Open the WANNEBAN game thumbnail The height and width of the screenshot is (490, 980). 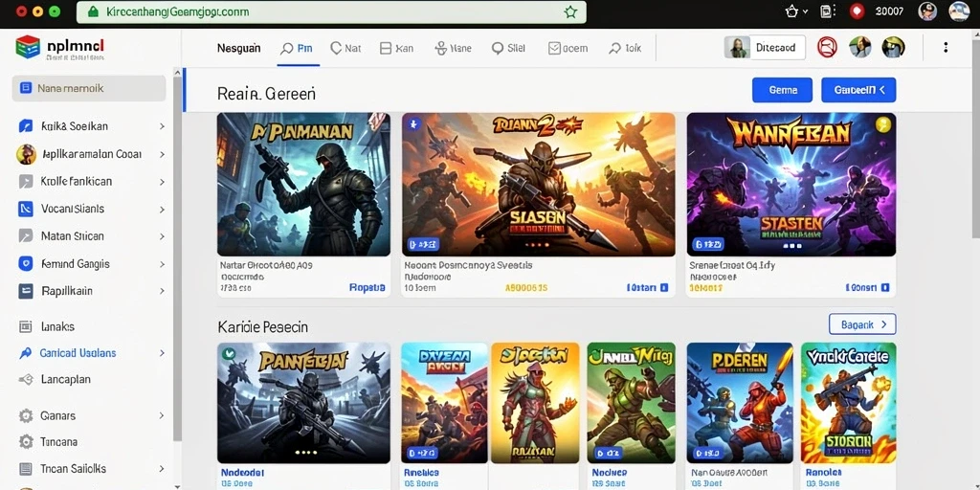pyautogui.click(x=791, y=185)
